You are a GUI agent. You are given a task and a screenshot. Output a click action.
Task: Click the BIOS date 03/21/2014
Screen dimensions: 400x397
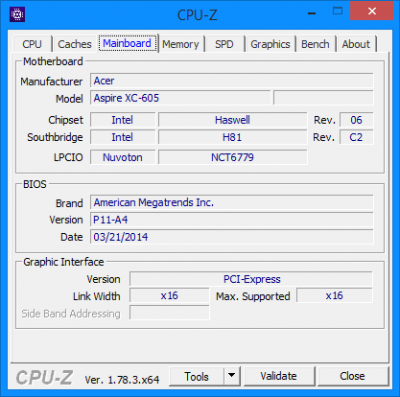pos(232,237)
